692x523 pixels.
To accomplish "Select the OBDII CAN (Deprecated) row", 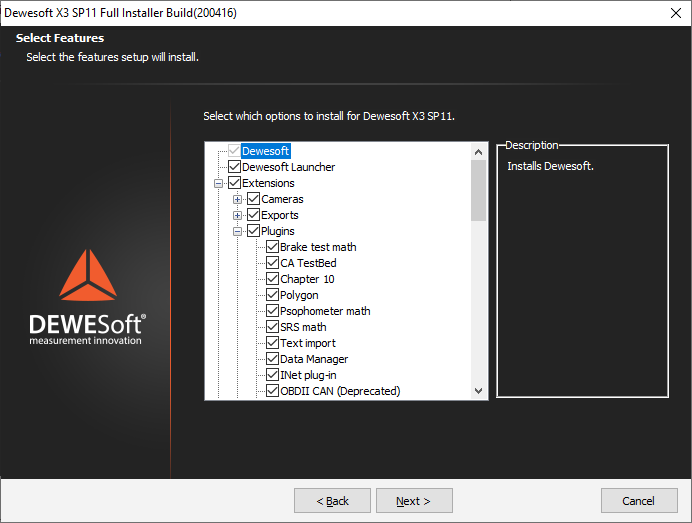I will (x=340, y=391).
